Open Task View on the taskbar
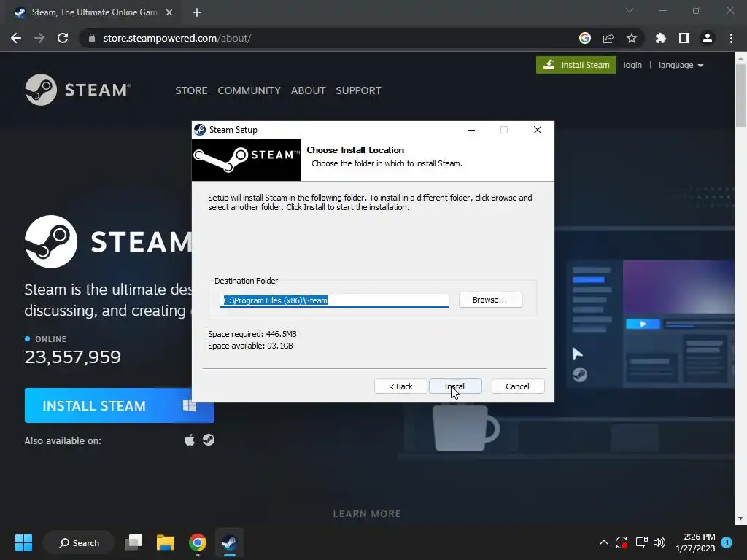Viewport: 747px width, 560px height. pyautogui.click(x=133, y=542)
